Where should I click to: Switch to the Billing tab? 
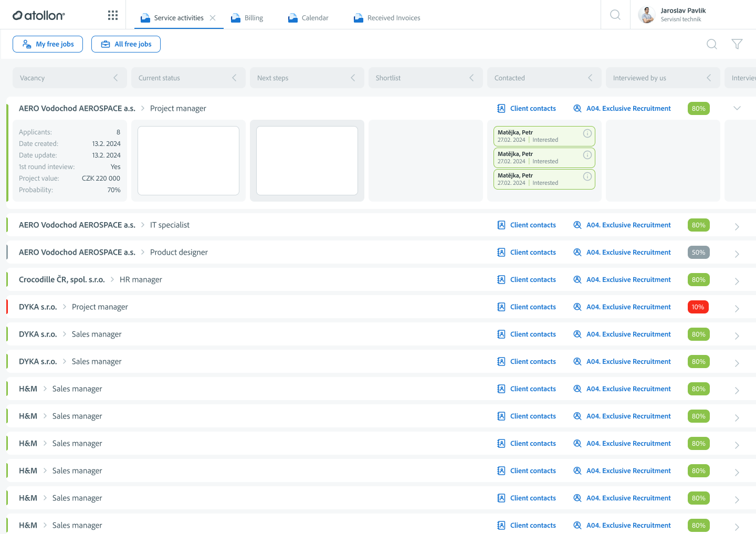click(x=252, y=17)
